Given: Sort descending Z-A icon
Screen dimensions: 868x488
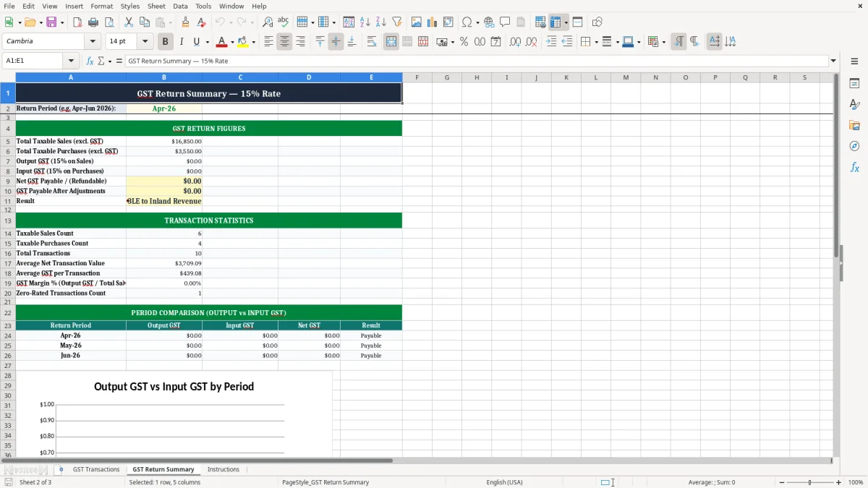Looking at the screenshot, I should coord(381,22).
